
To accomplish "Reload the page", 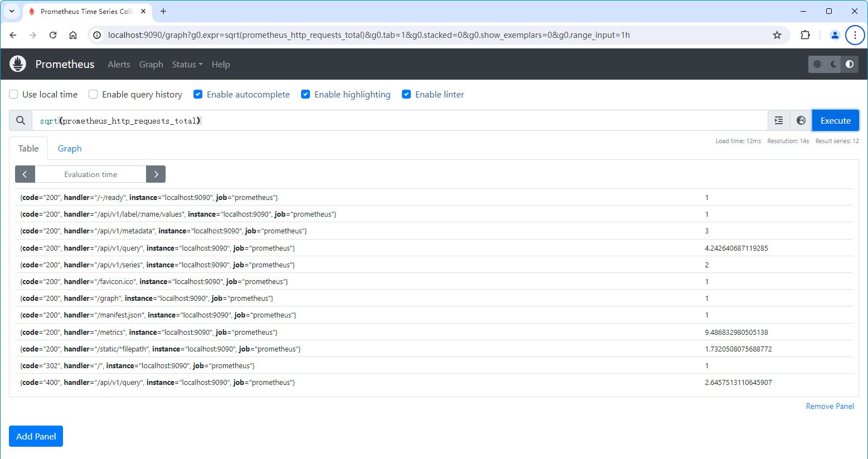I will [53, 35].
